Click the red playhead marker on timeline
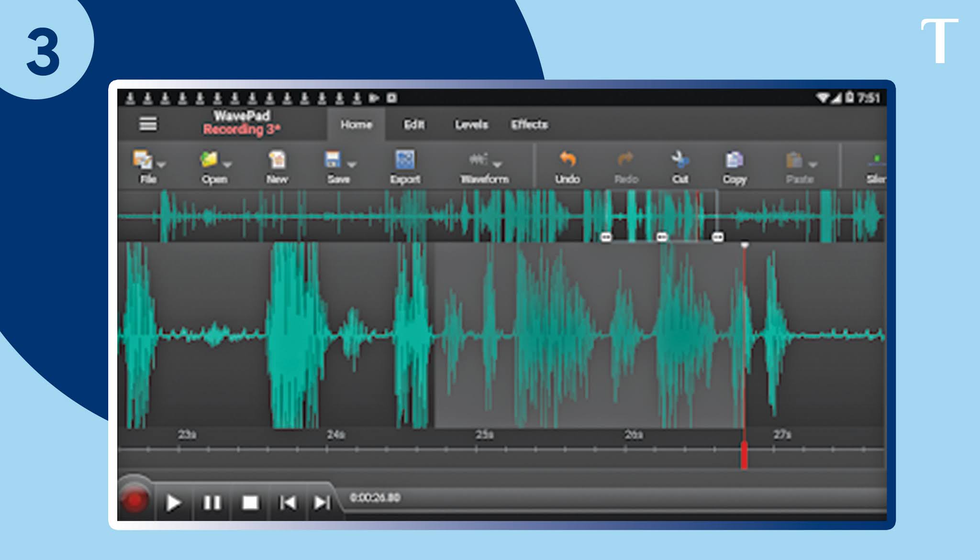Image resolution: width=980 pixels, height=560 pixels. (744, 455)
